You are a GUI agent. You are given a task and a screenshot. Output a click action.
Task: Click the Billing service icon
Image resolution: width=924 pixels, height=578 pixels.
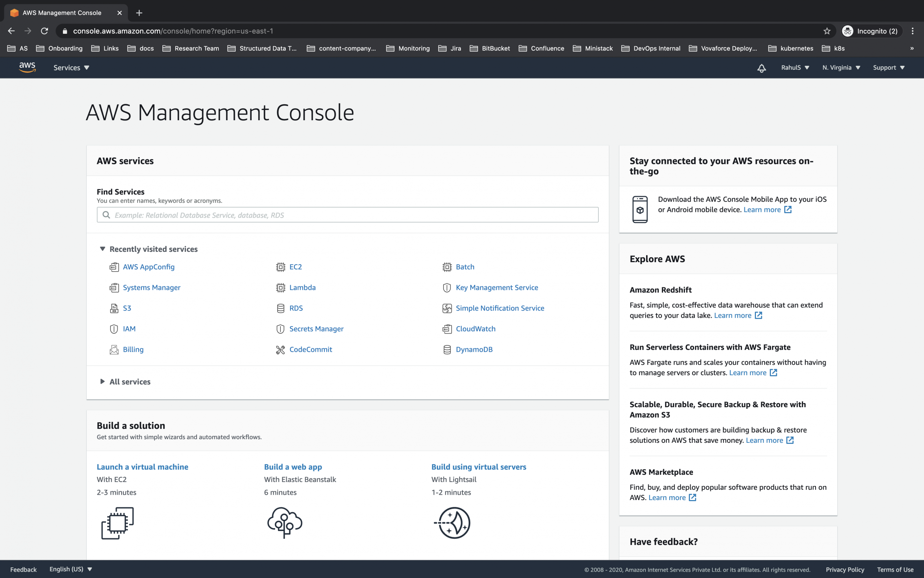[114, 349]
